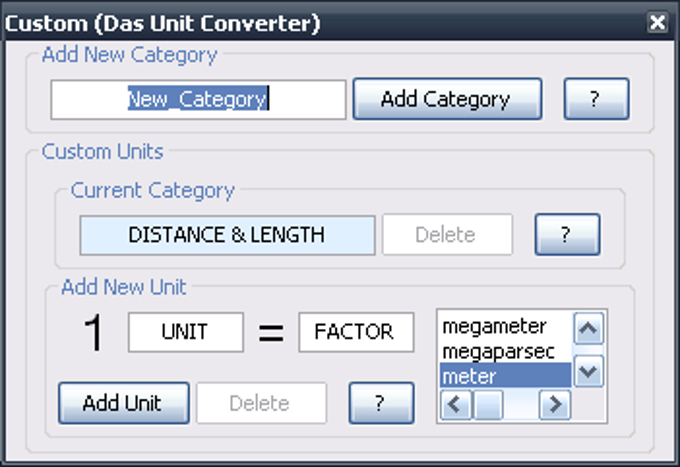
Task: Close the Custom (Das Unit Converter) window
Action: click(657, 21)
